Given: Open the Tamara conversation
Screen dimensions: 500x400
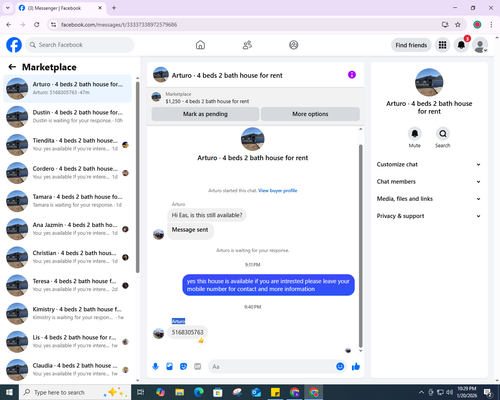Looking at the screenshot, I should 67,201.
